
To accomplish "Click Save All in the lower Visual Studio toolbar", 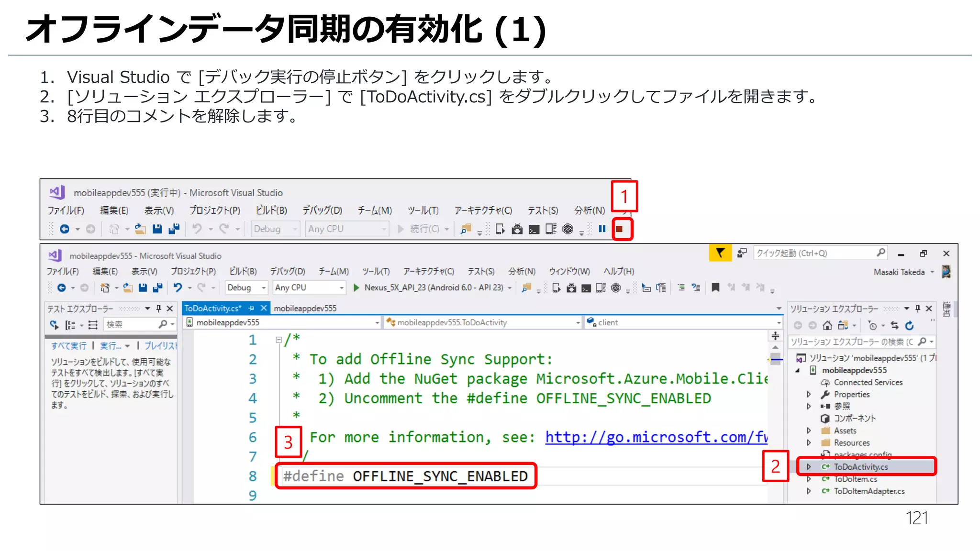I will point(157,287).
